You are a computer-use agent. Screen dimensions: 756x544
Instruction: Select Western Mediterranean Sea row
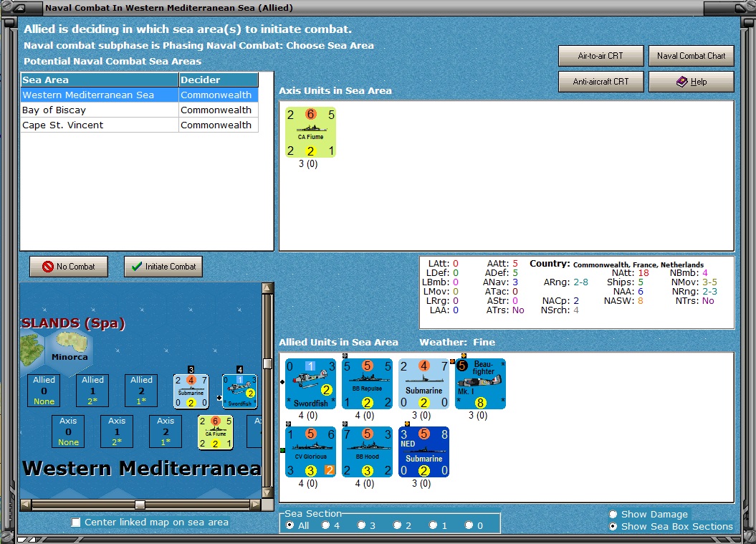139,95
